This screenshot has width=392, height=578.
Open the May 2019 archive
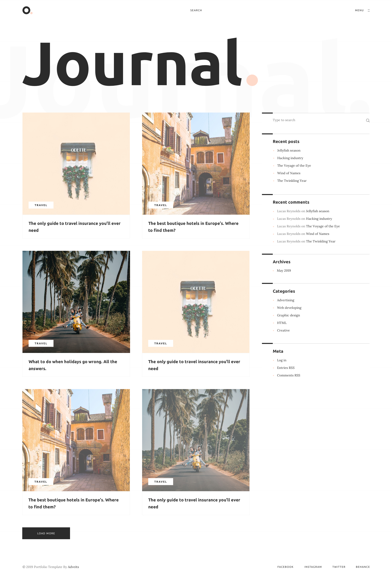click(284, 271)
